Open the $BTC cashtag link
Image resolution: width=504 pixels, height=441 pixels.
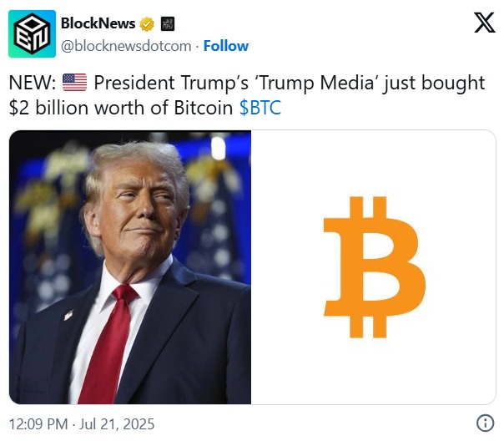(x=260, y=108)
